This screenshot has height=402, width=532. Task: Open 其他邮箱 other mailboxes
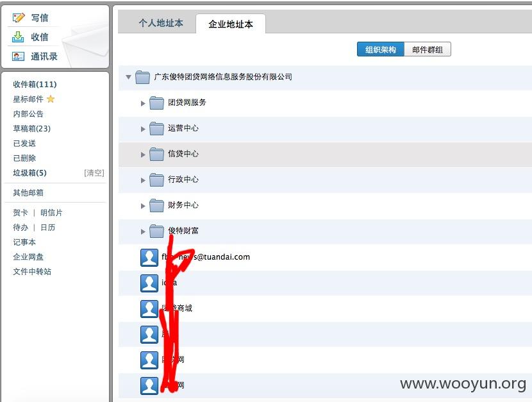pyautogui.click(x=28, y=193)
